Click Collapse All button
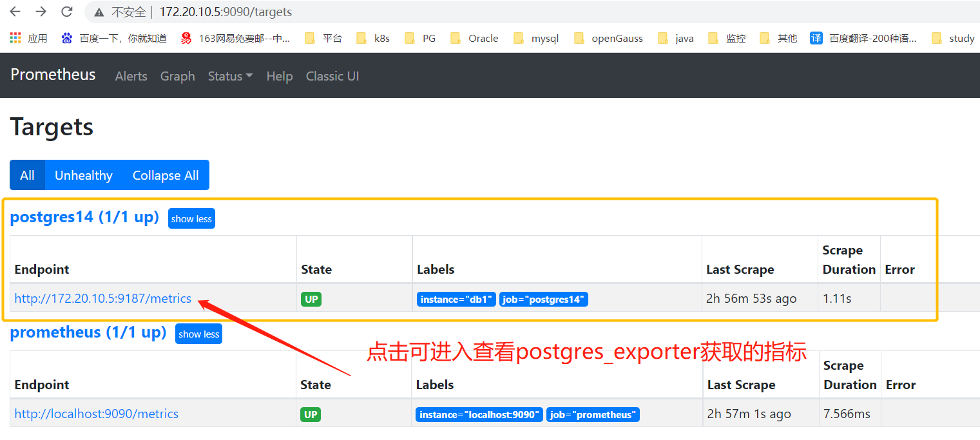Image resolution: width=980 pixels, height=440 pixels. pyautogui.click(x=166, y=175)
